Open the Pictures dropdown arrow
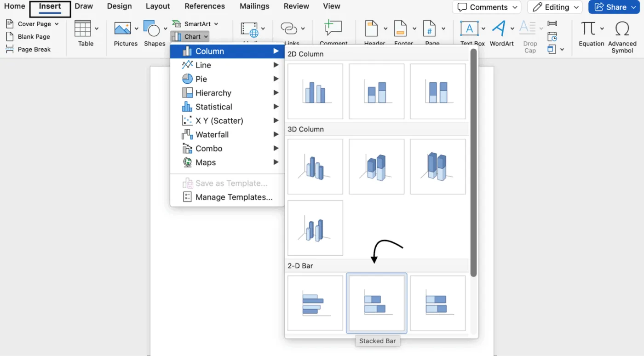This screenshot has height=356, width=644. tap(136, 29)
